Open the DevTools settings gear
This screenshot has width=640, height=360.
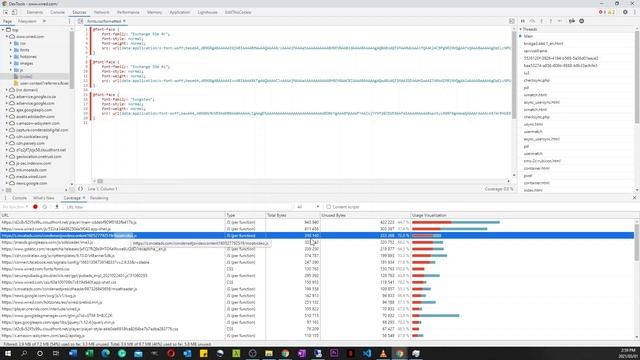tap(625, 12)
